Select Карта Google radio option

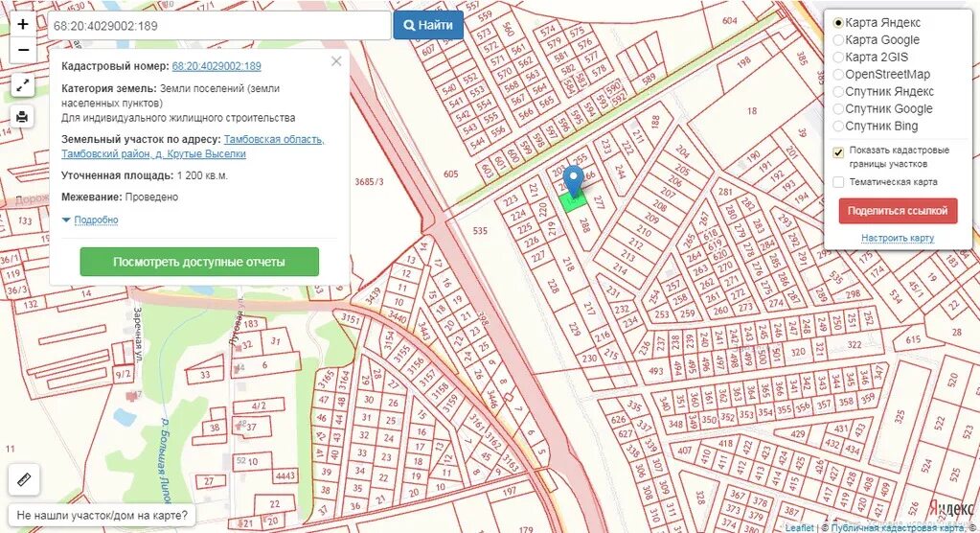[x=838, y=40]
